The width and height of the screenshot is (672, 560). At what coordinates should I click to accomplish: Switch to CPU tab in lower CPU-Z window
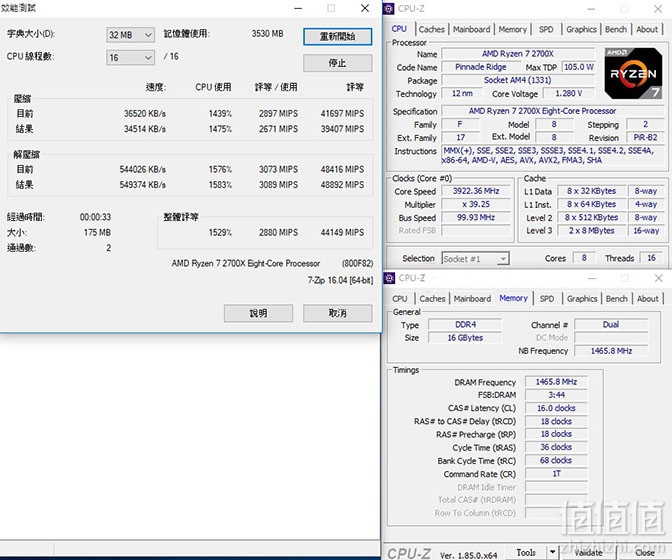click(400, 299)
